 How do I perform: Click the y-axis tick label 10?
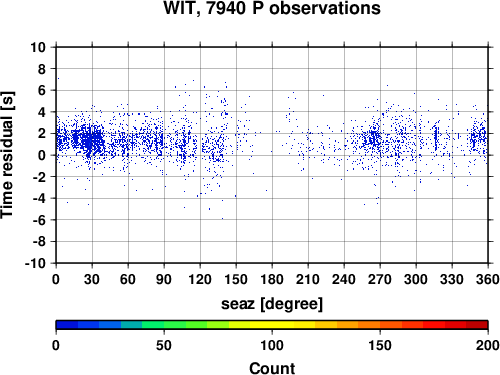(38, 47)
